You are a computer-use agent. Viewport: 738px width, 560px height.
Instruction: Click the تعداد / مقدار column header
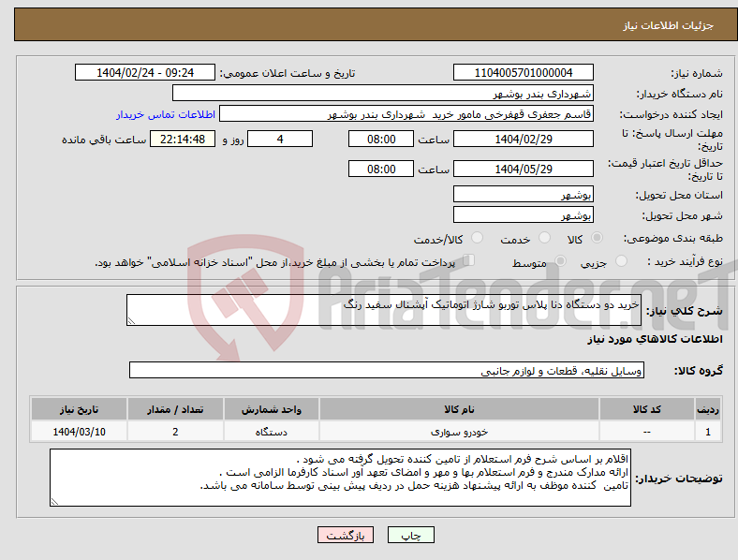(x=175, y=409)
